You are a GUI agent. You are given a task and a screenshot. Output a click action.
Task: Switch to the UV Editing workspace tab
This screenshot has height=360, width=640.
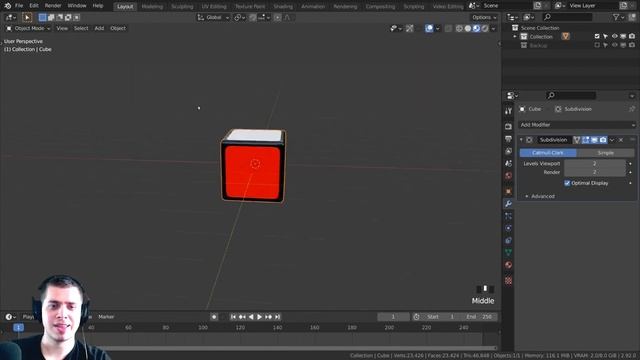pos(214,7)
